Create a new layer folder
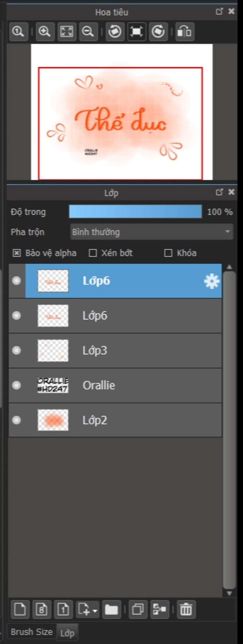The image size is (243, 644). [111, 609]
